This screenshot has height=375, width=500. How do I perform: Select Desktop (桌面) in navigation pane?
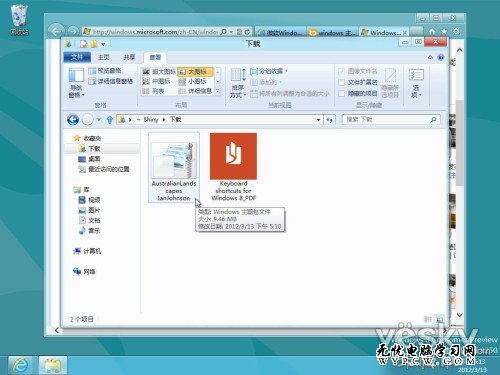coord(89,159)
